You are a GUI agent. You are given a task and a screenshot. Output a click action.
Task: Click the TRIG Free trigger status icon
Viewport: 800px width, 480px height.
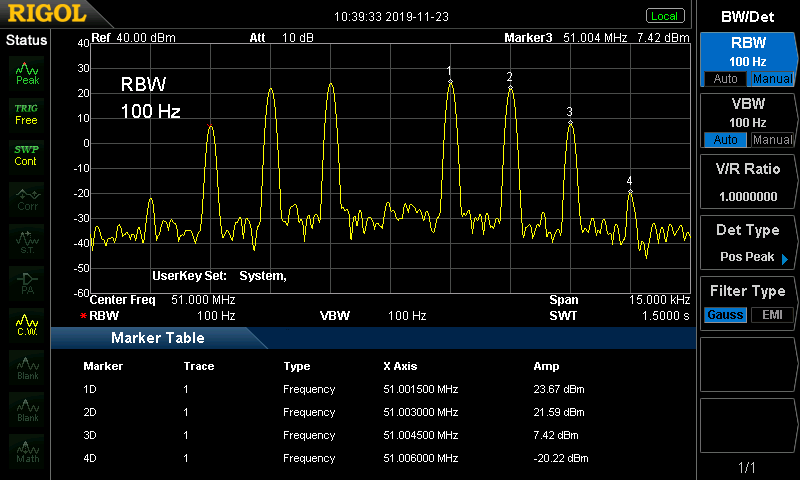26,113
